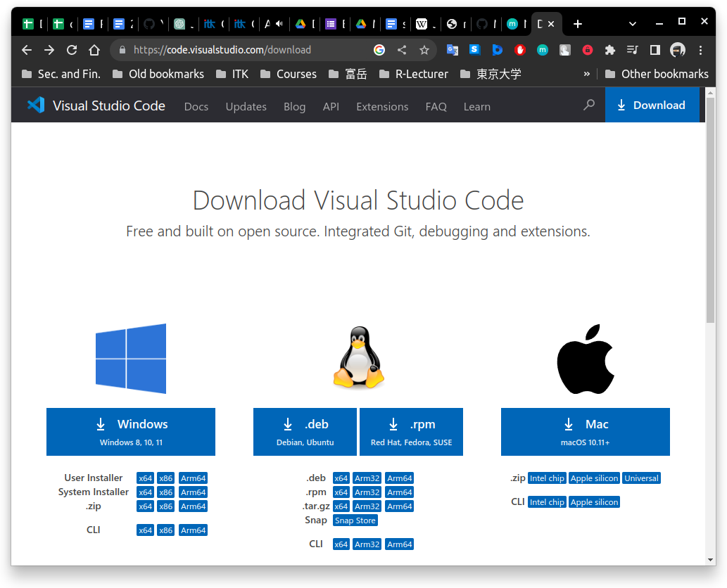
Task: Download Windows .zip x86 build
Action: tap(165, 506)
